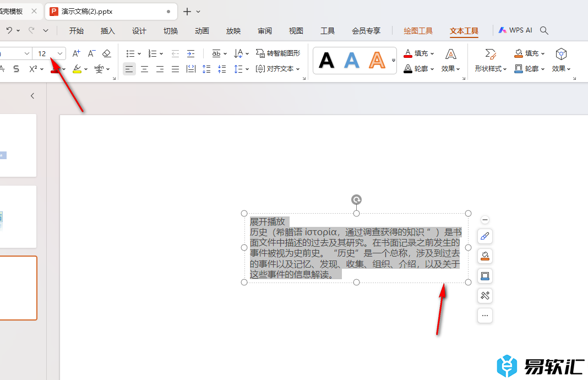Decrease paragraph spacing
588x380 pixels.
pos(222,69)
